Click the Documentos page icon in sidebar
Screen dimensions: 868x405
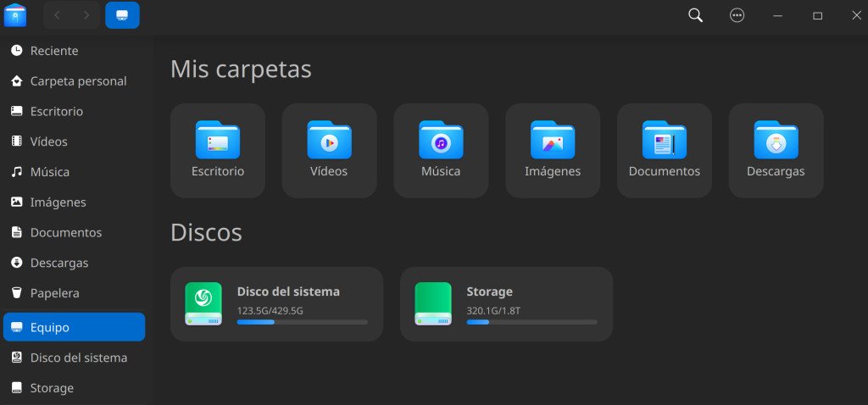[x=17, y=232]
